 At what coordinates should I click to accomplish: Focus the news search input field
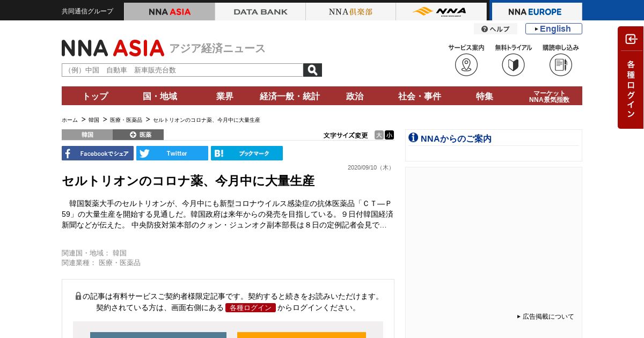[x=182, y=70]
